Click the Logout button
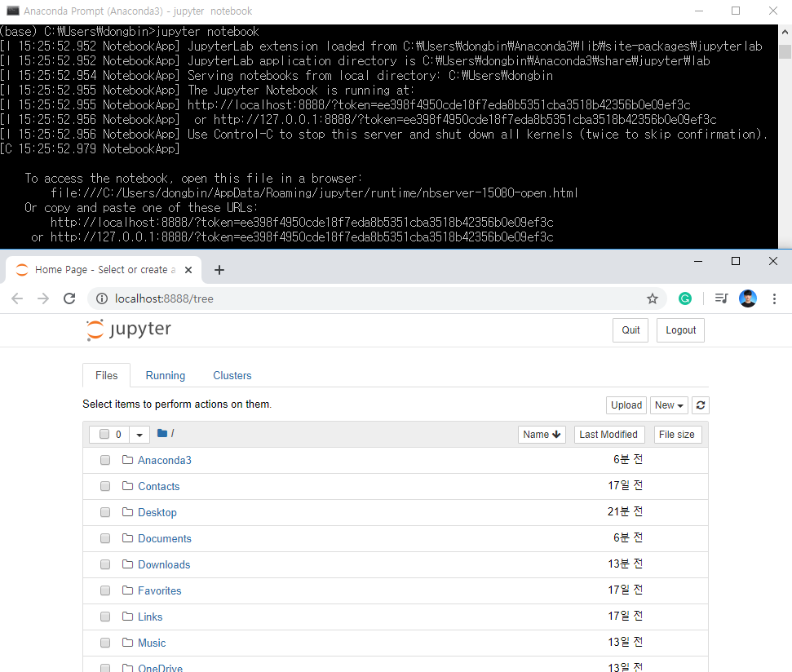 pos(680,330)
